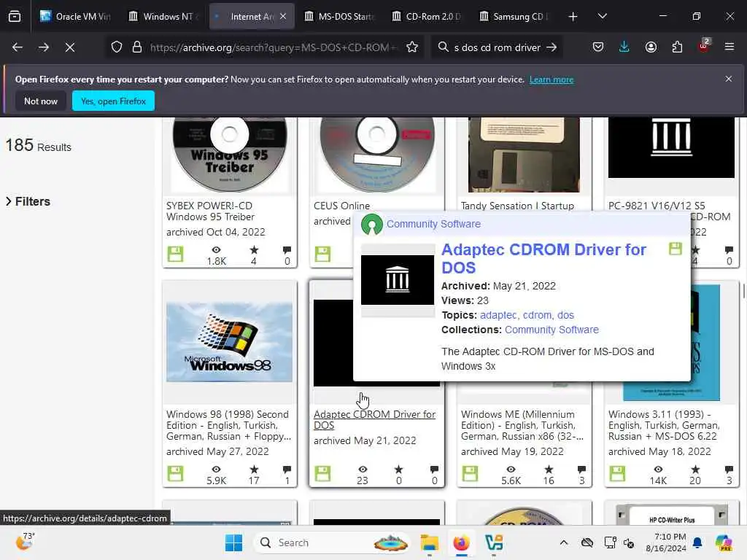Click the archive.org URL address bar
The width and height of the screenshot is (747, 560).
pyautogui.click(x=273, y=47)
